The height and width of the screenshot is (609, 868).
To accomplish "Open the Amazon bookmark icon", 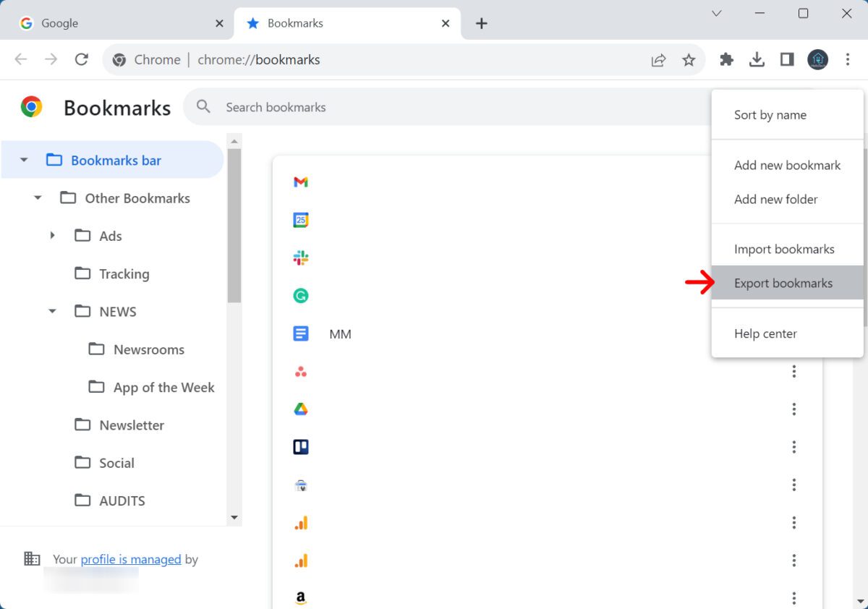I will 301,597.
